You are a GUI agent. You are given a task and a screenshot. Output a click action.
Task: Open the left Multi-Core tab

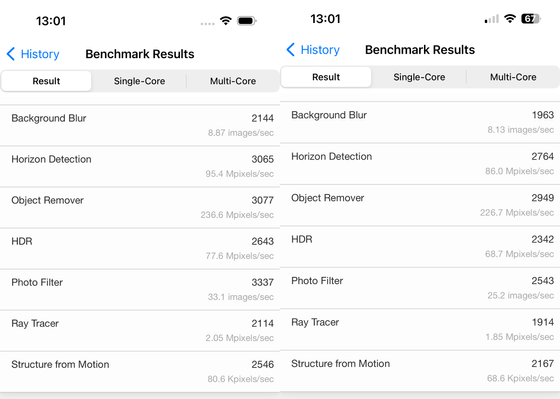(233, 81)
